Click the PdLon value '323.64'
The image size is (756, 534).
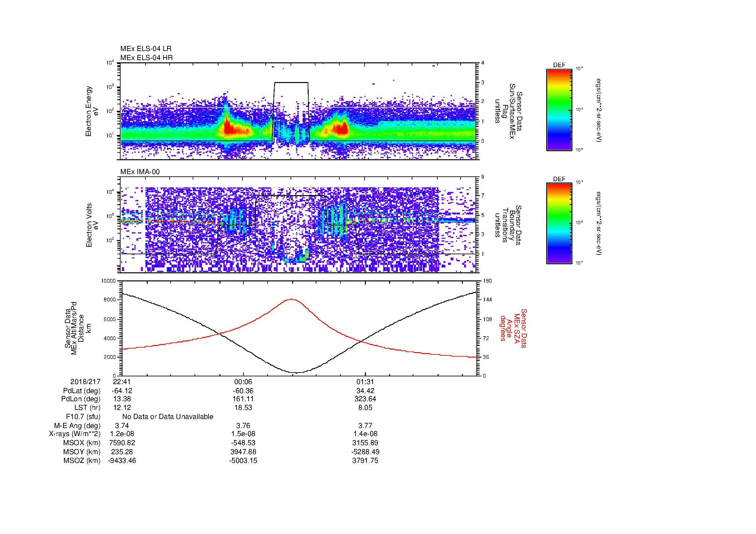click(x=365, y=399)
